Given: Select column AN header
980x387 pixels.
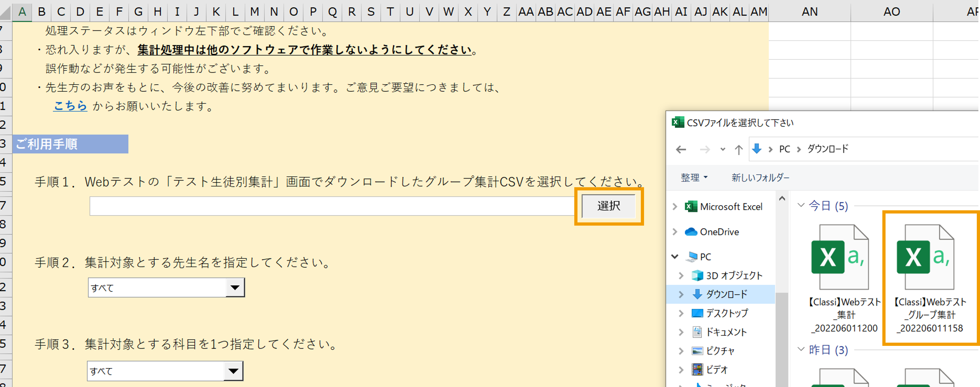Looking at the screenshot, I should pyautogui.click(x=810, y=12).
